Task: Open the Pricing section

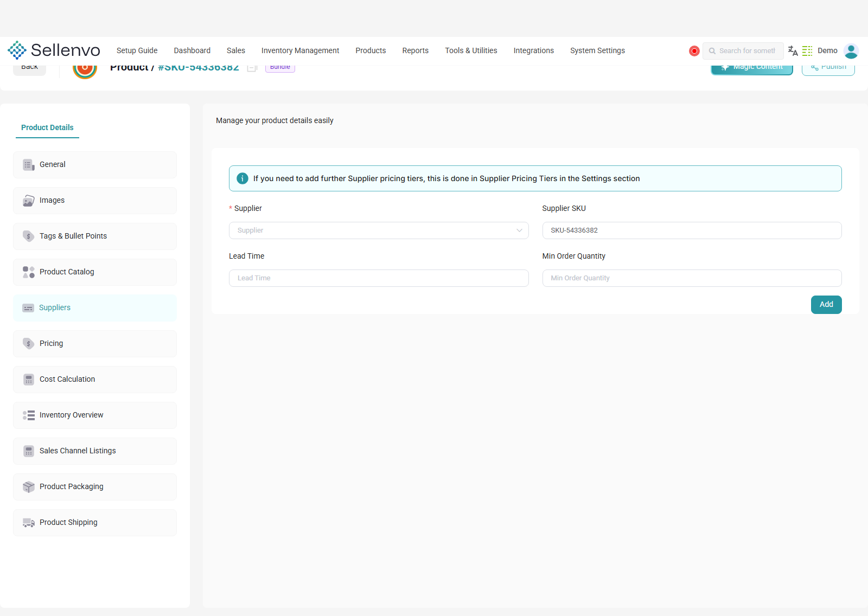Action: point(95,344)
